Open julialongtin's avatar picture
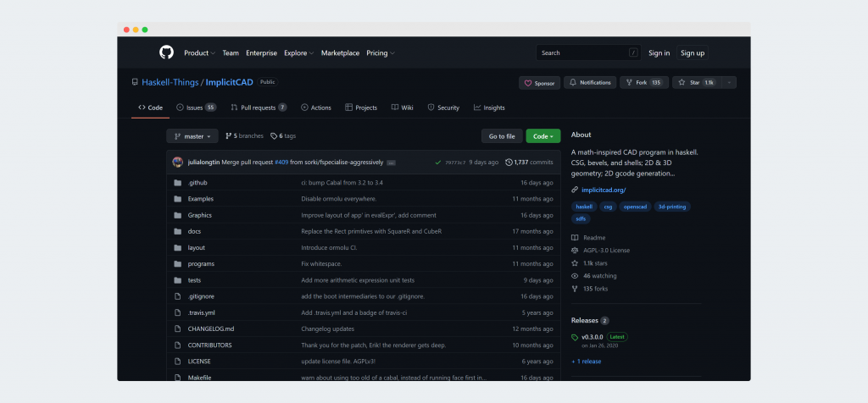Viewport: 868px width, 403px height. [178, 162]
